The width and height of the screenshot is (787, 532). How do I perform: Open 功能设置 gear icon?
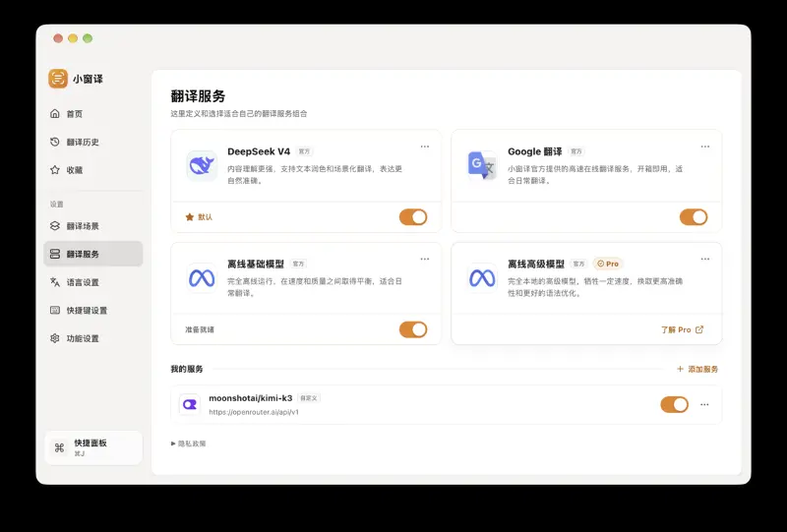(x=55, y=338)
